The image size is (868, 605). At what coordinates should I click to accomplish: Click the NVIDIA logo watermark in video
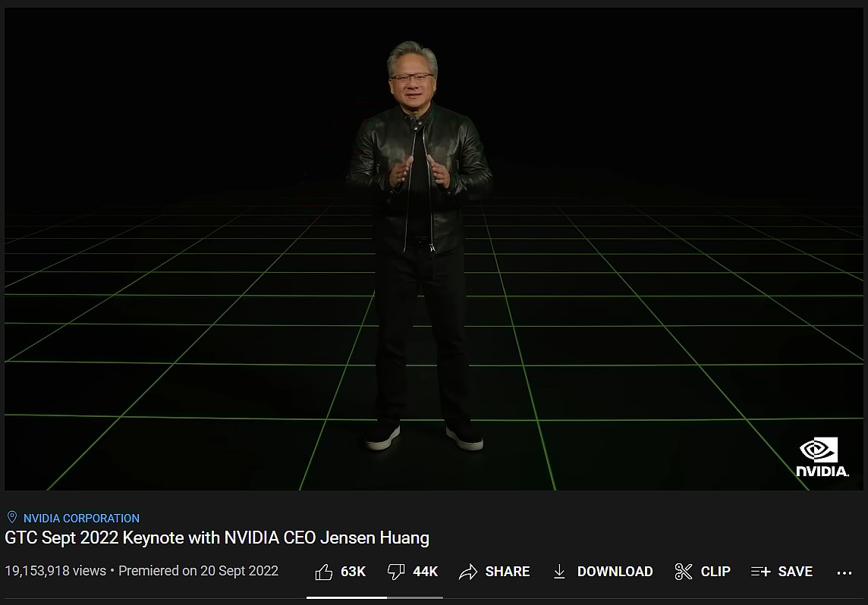click(822, 457)
